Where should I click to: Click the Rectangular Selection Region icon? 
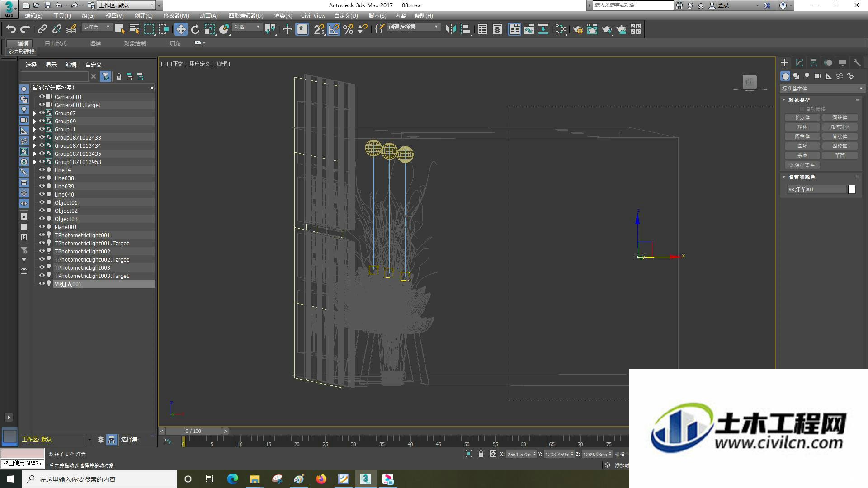149,29
